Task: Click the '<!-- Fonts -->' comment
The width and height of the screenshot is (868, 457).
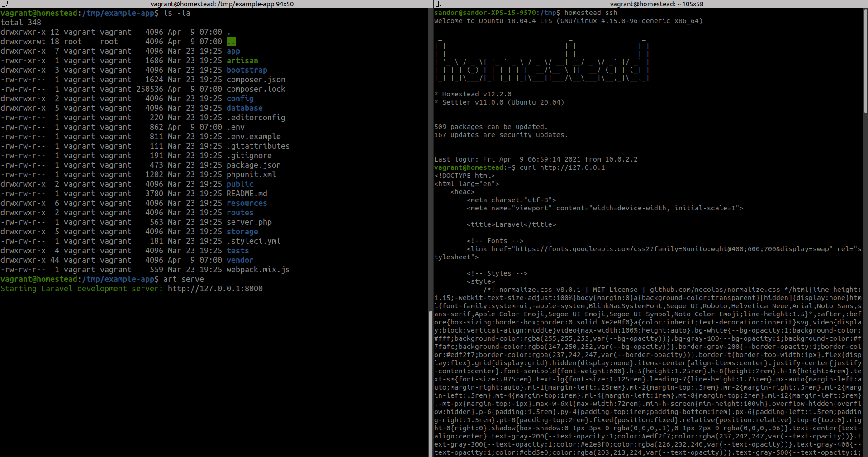Action: (x=495, y=241)
